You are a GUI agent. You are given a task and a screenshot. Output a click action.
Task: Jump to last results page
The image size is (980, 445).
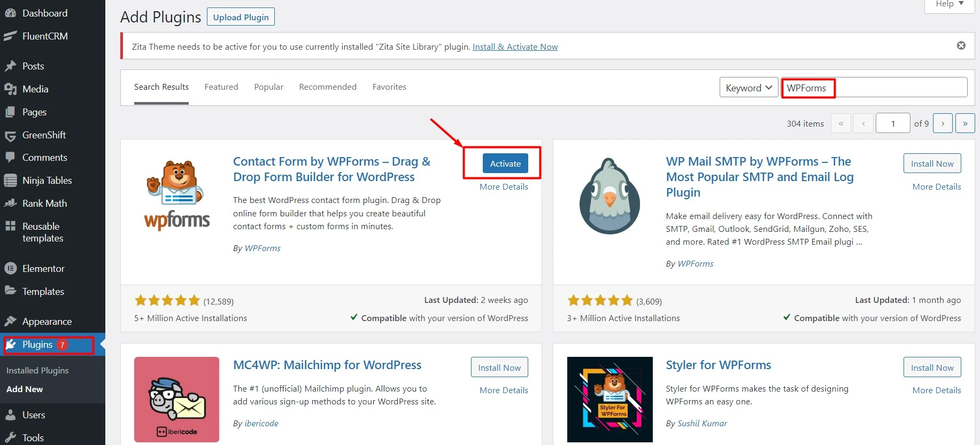(965, 123)
